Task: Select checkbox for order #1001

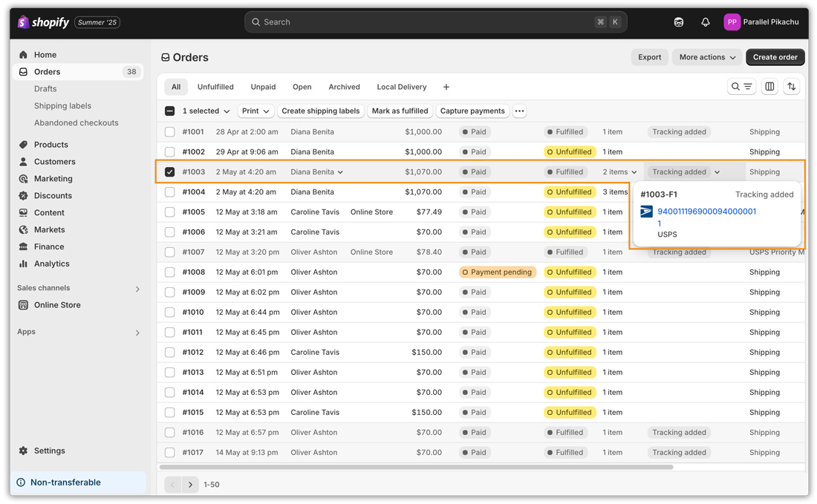Action: pyautogui.click(x=170, y=131)
